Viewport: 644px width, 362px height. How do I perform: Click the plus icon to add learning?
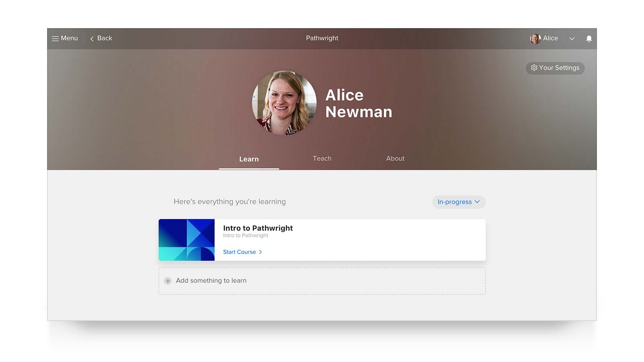pyautogui.click(x=168, y=281)
